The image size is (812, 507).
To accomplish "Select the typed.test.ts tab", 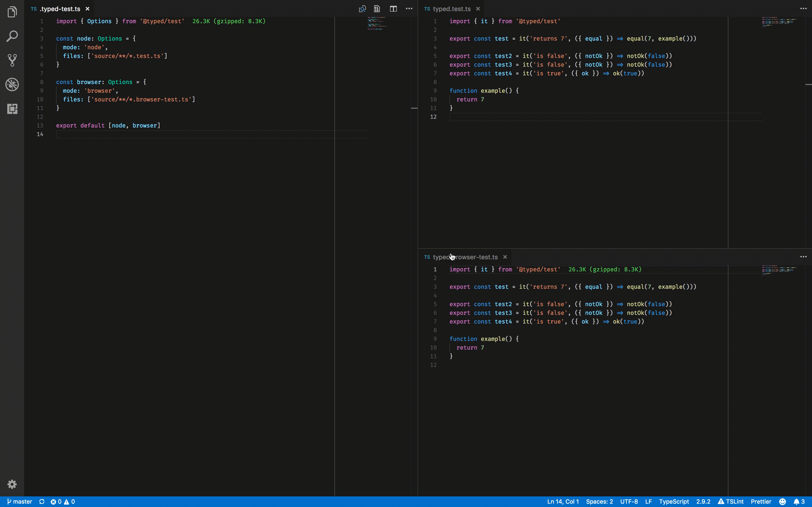I will pos(451,9).
